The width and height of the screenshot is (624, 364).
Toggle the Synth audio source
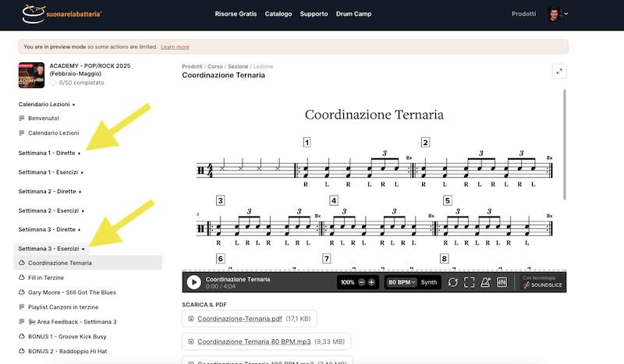tap(429, 282)
